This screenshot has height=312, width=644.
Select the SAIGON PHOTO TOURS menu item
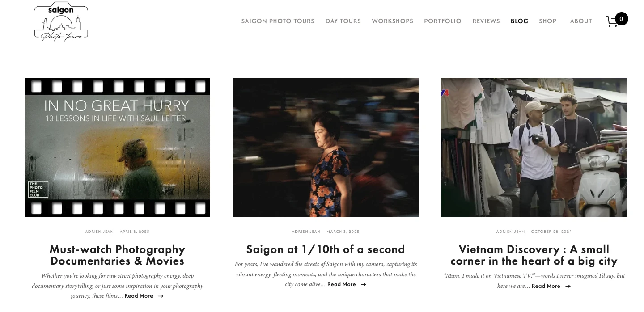pyautogui.click(x=278, y=21)
